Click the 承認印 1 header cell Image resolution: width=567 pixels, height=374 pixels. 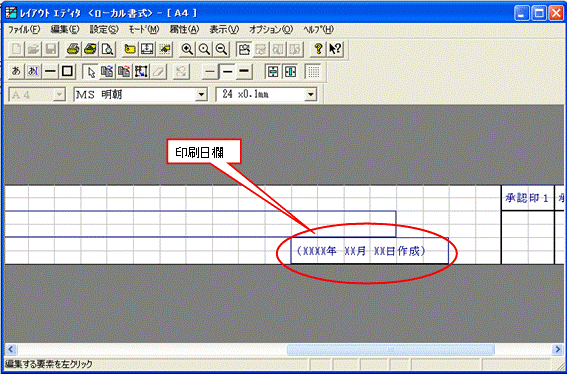(x=527, y=198)
